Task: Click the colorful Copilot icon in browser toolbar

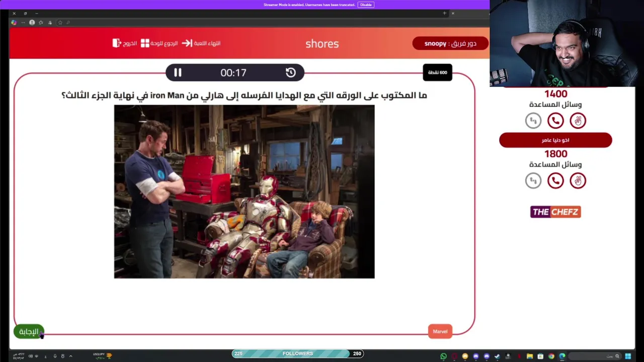Action: [14, 22]
